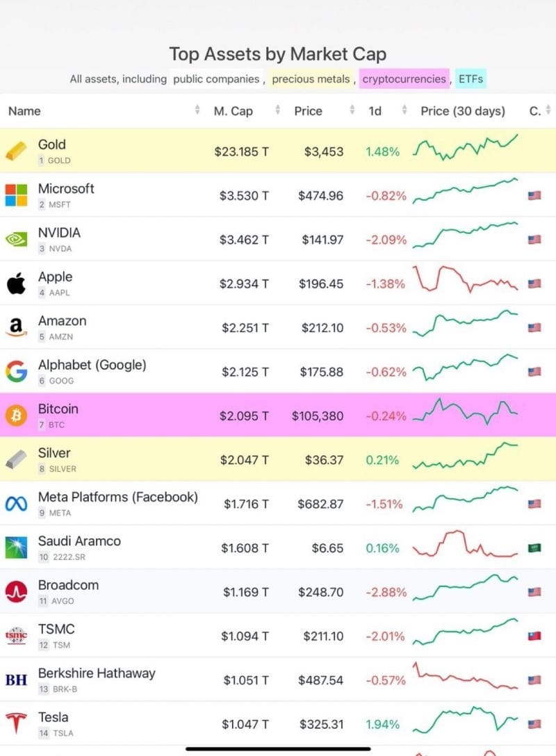
Task: Click the NVIDIA logo icon
Action: click(x=16, y=240)
